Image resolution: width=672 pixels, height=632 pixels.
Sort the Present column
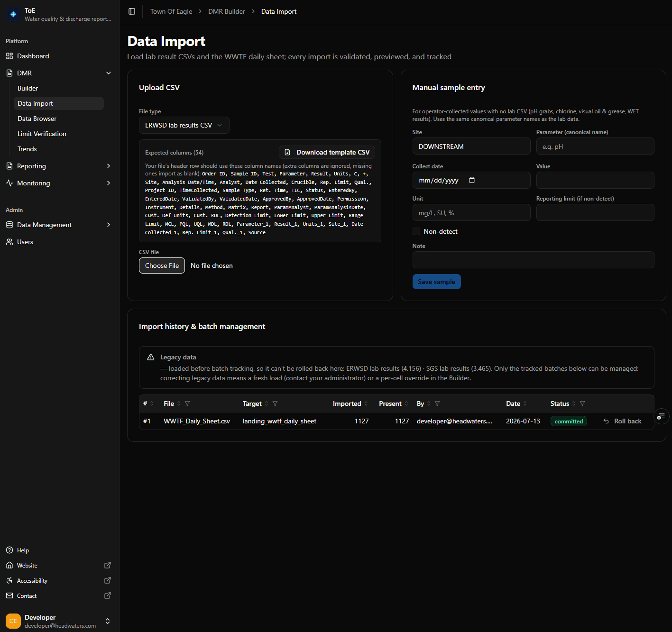(x=406, y=403)
